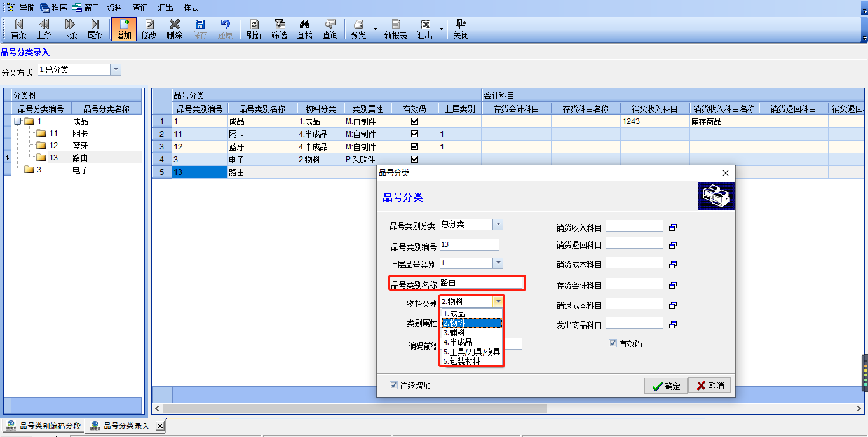The image size is (868, 437).
Task: Toggle 有效码 checkbox in 成品 row
Action: (415, 121)
